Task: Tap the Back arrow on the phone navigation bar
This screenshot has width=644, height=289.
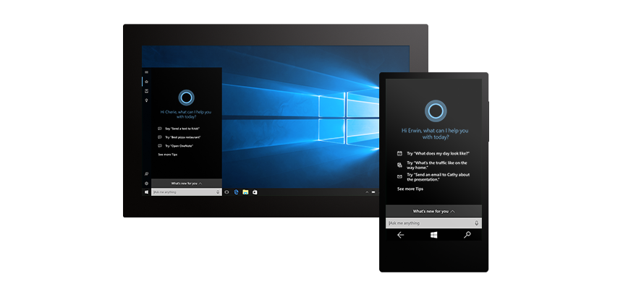Action: click(x=400, y=235)
